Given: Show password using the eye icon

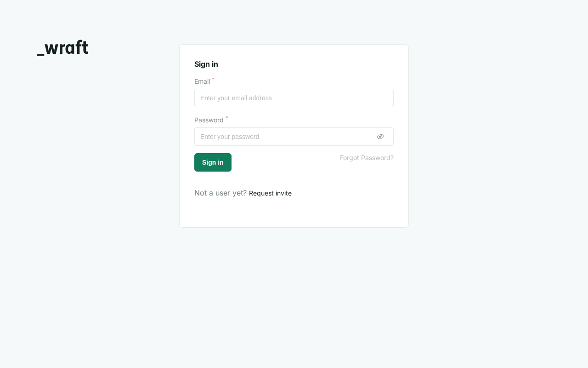Looking at the screenshot, I should (x=380, y=137).
